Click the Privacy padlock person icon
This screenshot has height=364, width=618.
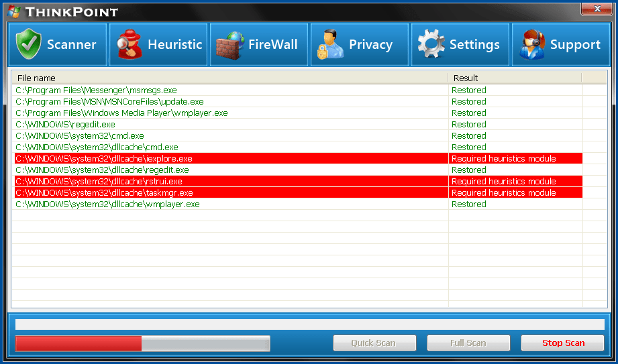[x=330, y=45]
